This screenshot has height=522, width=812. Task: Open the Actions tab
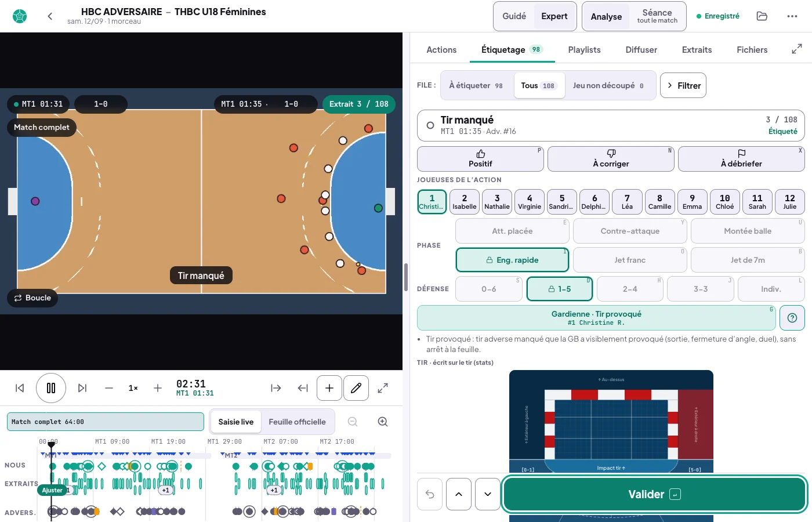coord(441,50)
